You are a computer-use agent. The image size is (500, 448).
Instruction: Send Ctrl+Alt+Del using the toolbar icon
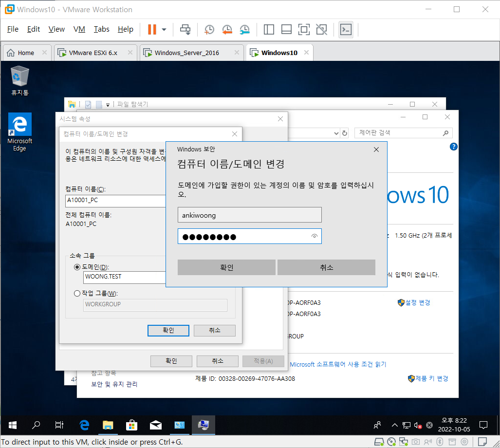pos(185,30)
